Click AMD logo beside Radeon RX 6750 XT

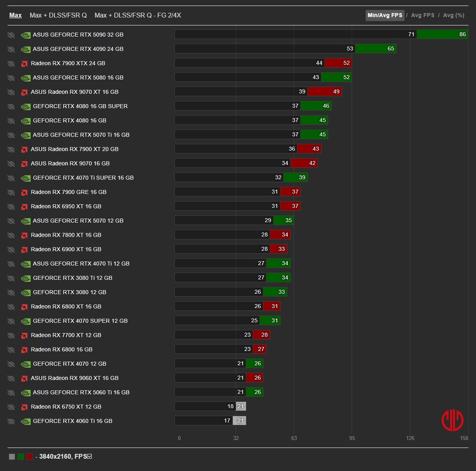24,407
